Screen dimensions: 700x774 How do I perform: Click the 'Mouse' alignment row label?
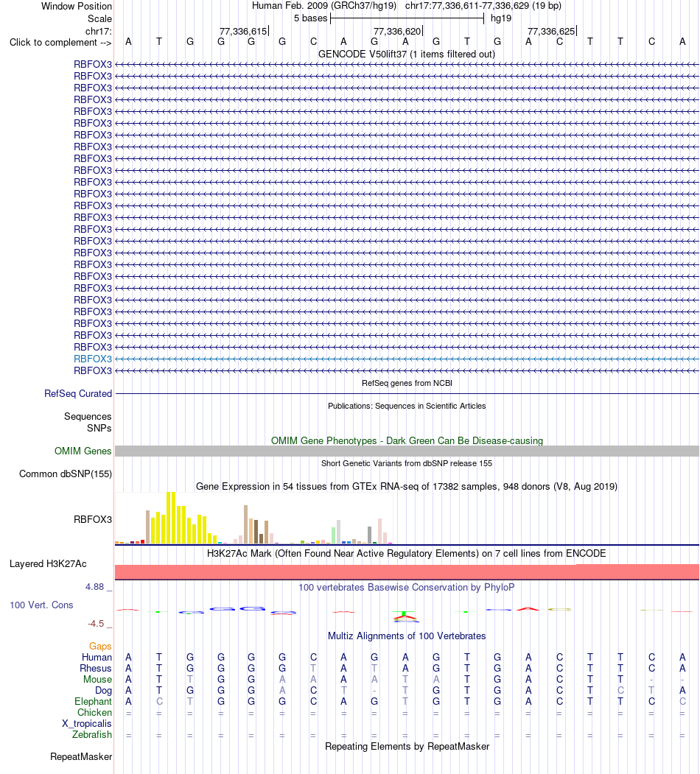pos(97,679)
